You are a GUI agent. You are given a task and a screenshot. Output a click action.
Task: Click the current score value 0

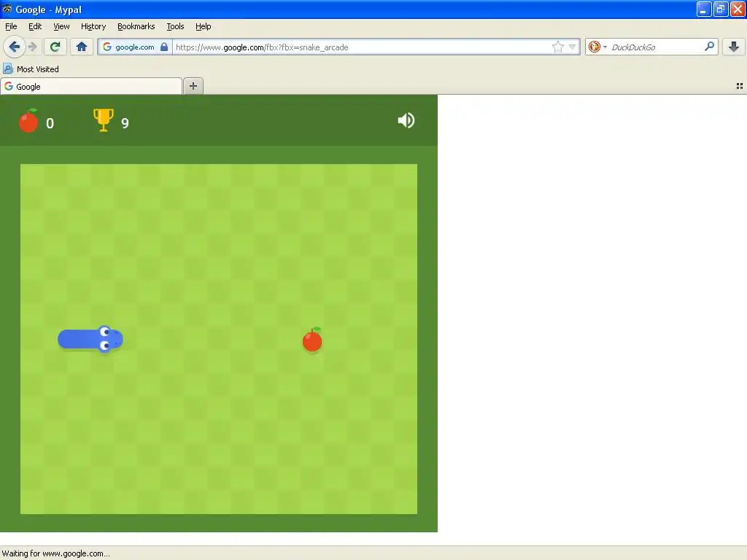pos(50,123)
